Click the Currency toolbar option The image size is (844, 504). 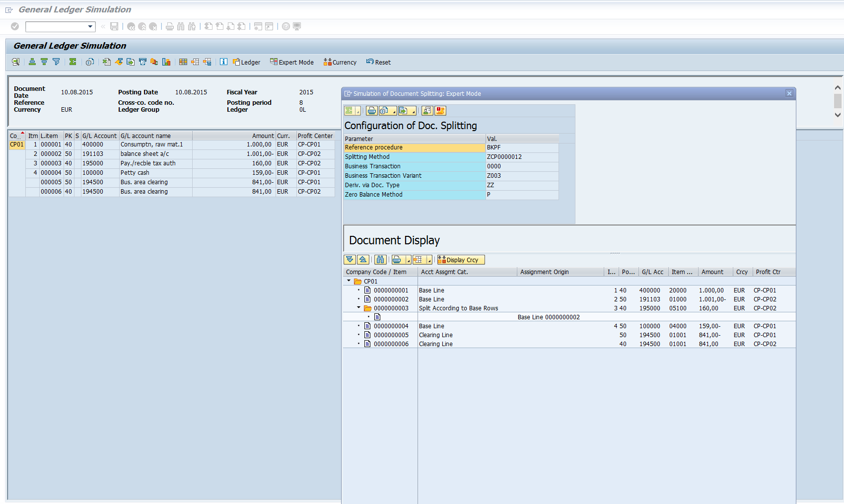click(x=340, y=62)
